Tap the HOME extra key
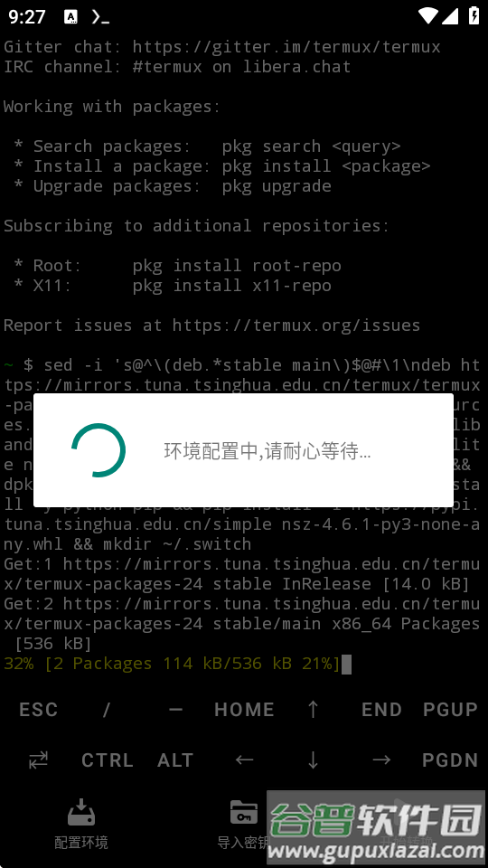This screenshot has height=868, width=488. pos(244,710)
